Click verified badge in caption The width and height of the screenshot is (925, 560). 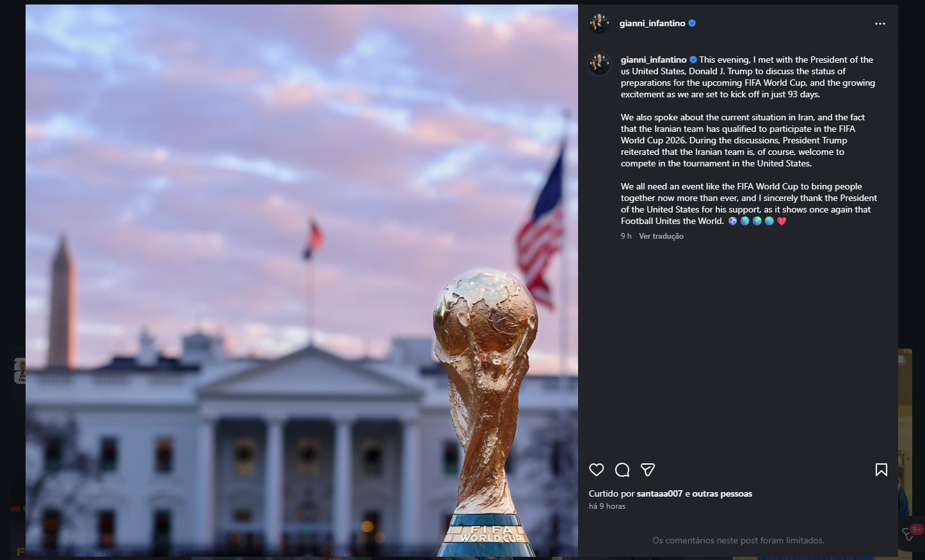point(693,60)
